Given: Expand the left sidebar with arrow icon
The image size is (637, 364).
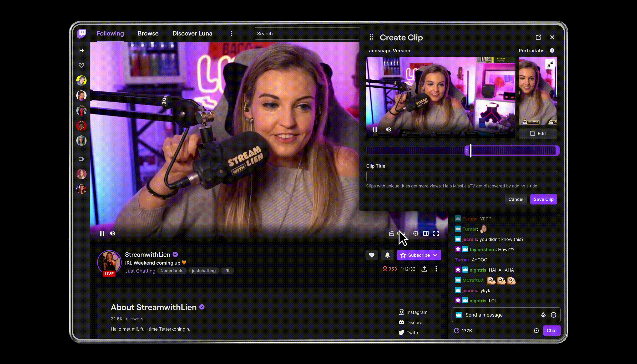Looking at the screenshot, I should [x=81, y=50].
